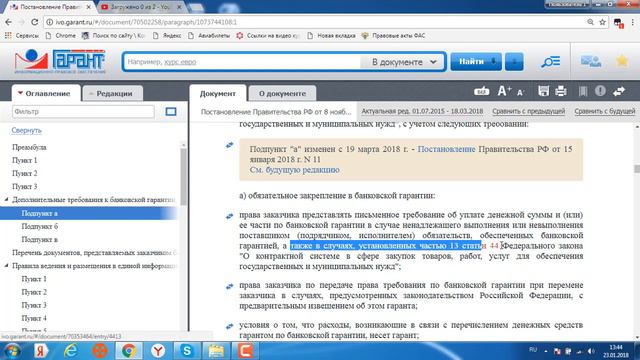Save document using floppy disk icon
This screenshot has width=640, height=360.
pos(543,91)
